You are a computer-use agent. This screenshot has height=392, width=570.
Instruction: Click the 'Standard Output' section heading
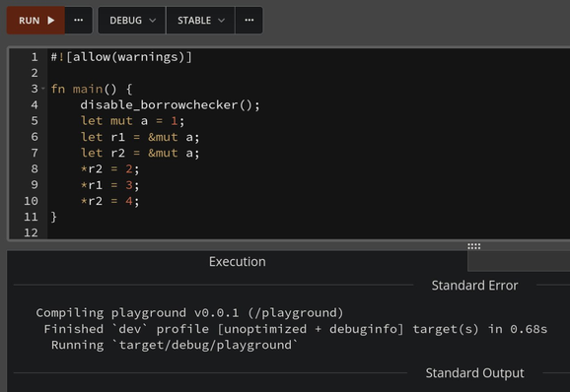click(x=474, y=373)
